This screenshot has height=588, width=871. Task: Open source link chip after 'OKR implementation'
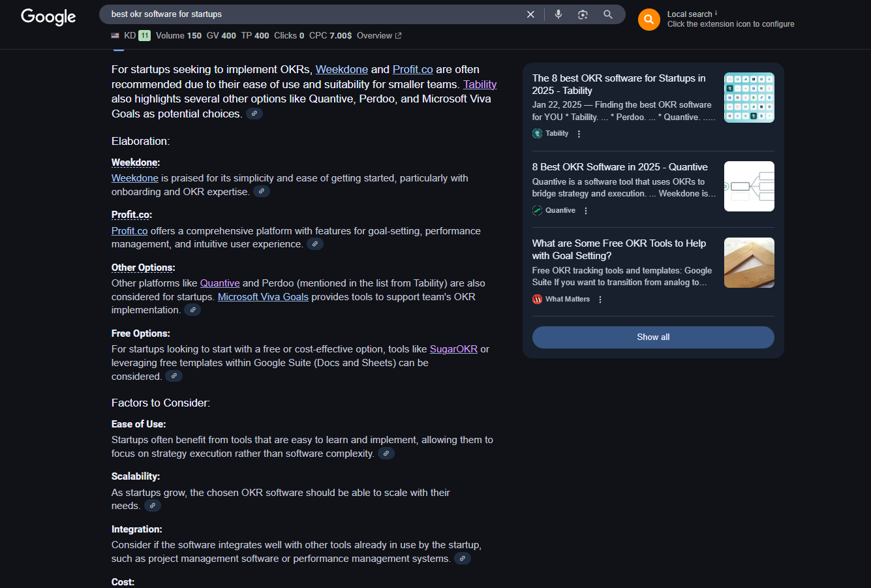[x=192, y=310]
